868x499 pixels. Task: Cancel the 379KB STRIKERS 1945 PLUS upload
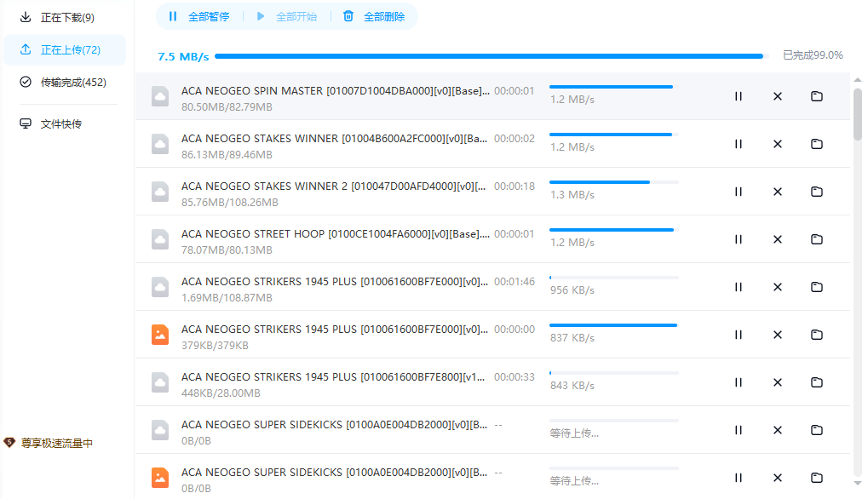[x=777, y=334]
